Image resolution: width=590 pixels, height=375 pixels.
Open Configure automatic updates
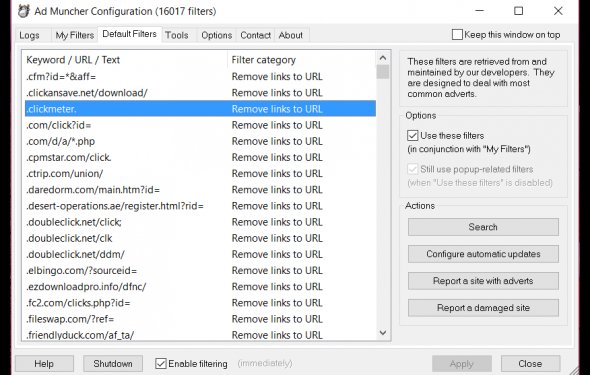point(483,254)
